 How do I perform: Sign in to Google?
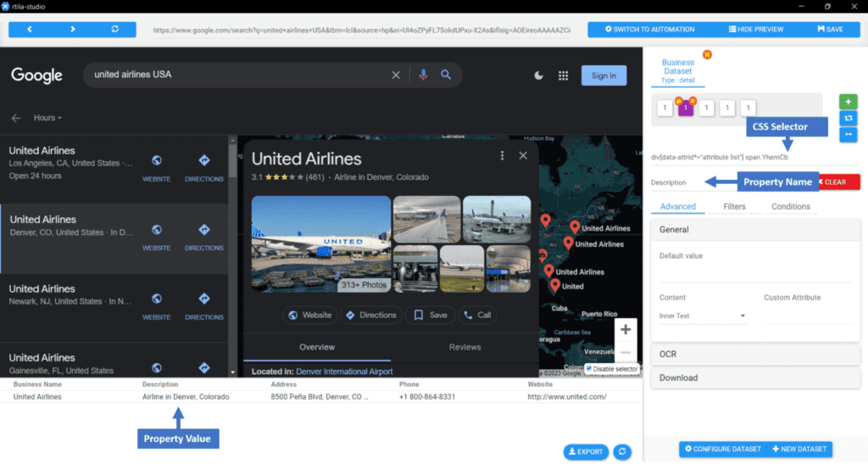[604, 75]
